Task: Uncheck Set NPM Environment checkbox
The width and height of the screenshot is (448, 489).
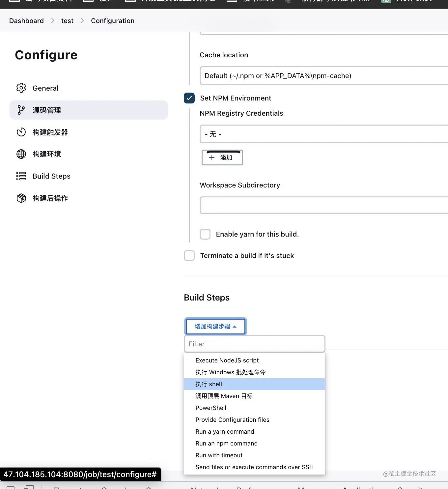Action: click(x=189, y=98)
